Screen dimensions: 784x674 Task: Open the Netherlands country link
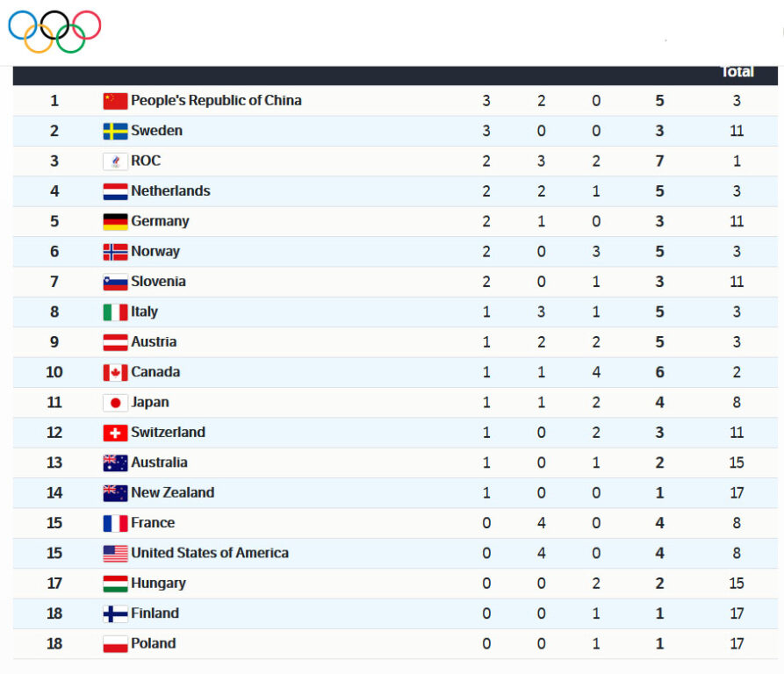pyautogui.click(x=170, y=190)
